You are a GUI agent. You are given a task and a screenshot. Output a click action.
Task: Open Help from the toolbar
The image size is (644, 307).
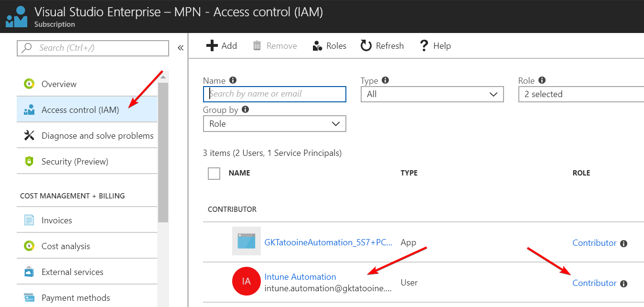(424, 45)
